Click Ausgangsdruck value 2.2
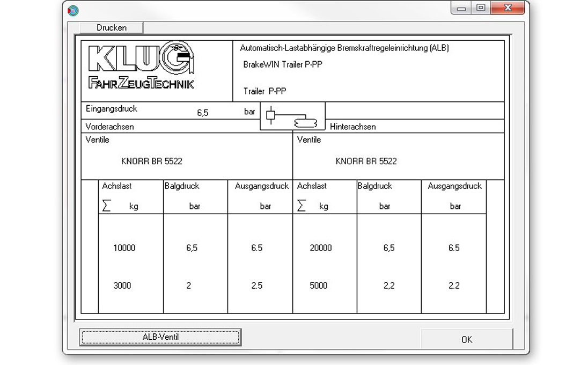Viewport: 588px width, 365px height. tap(454, 286)
